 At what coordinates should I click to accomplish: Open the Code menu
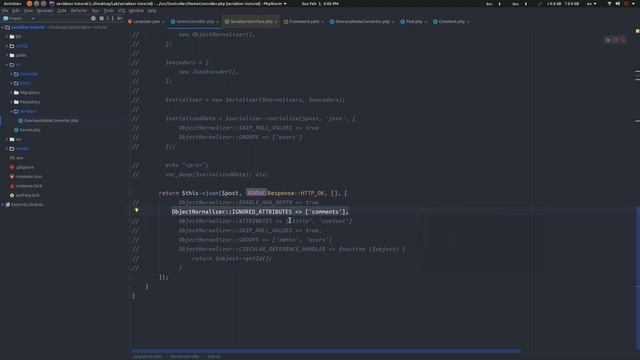(x=62, y=11)
